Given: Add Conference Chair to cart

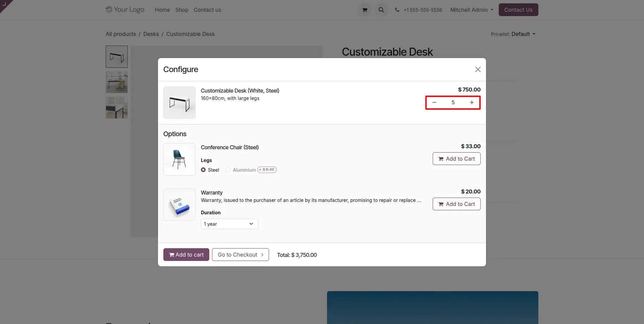Looking at the screenshot, I should click(457, 159).
